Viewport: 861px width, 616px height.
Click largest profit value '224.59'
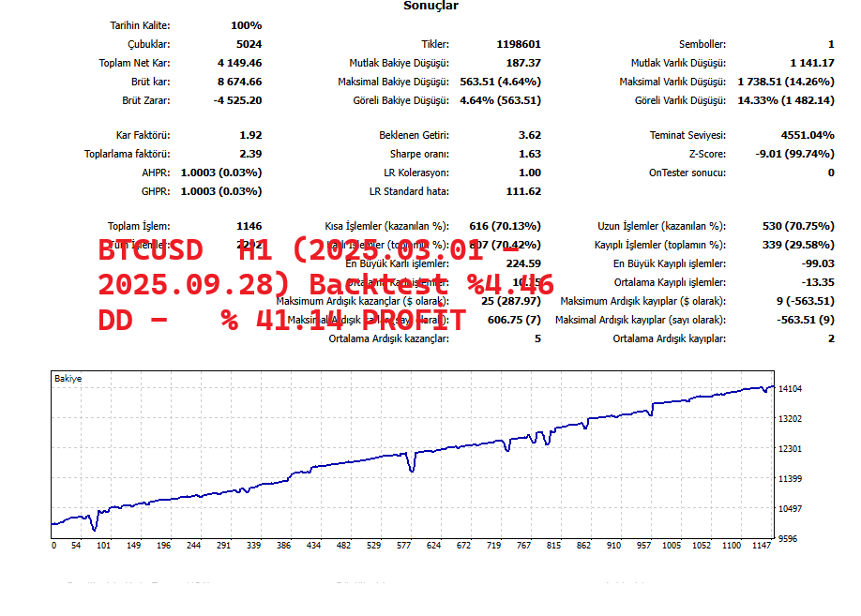(x=523, y=263)
